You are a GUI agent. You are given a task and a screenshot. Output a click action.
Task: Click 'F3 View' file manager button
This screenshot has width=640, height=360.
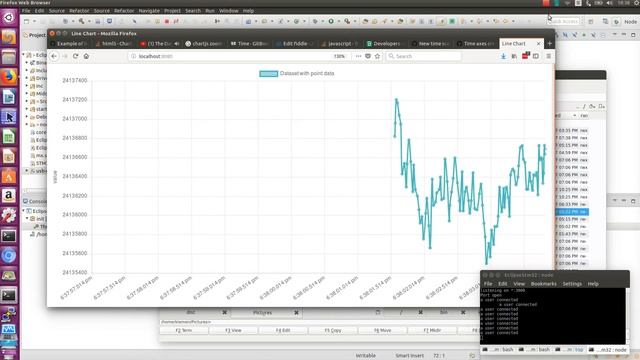tap(233, 330)
